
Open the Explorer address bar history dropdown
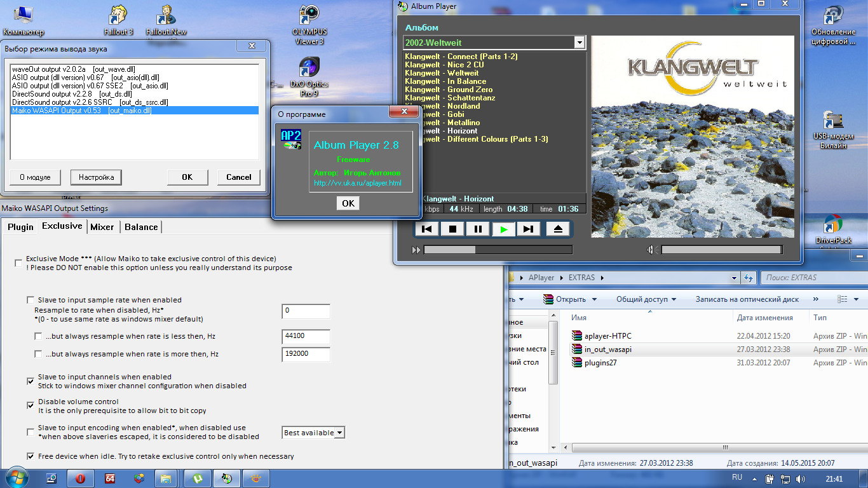pos(735,278)
